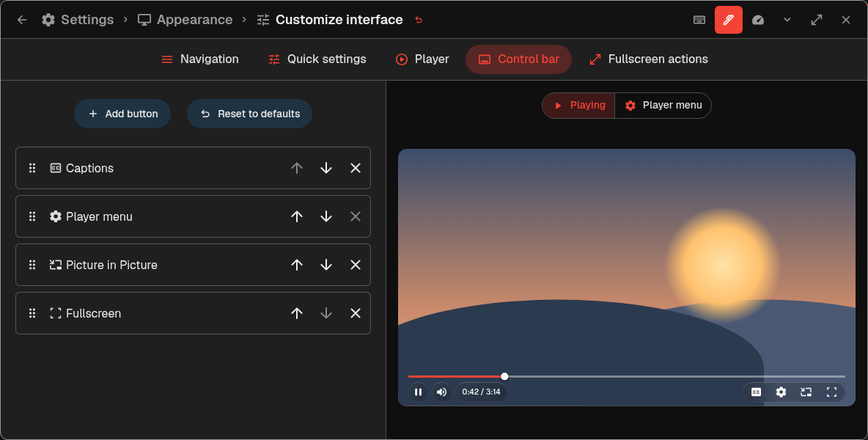
Task: Remove Picture in Picture button
Action: click(x=356, y=265)
